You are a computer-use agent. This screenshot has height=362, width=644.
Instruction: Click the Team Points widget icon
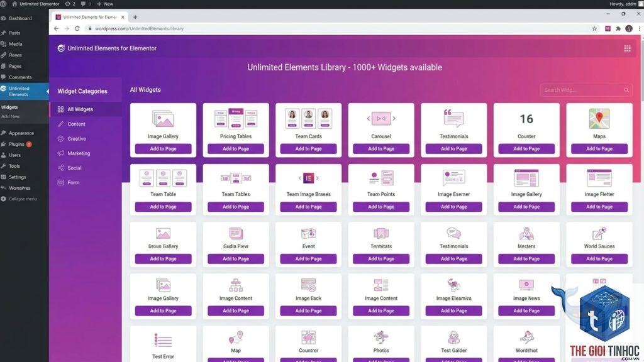pos(381,178)
